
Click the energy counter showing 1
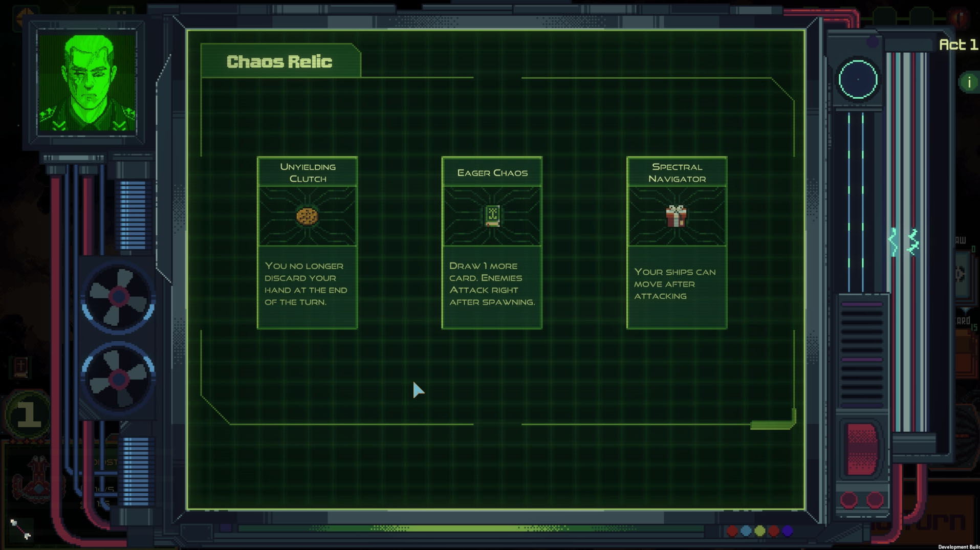[x=29, y=414]
